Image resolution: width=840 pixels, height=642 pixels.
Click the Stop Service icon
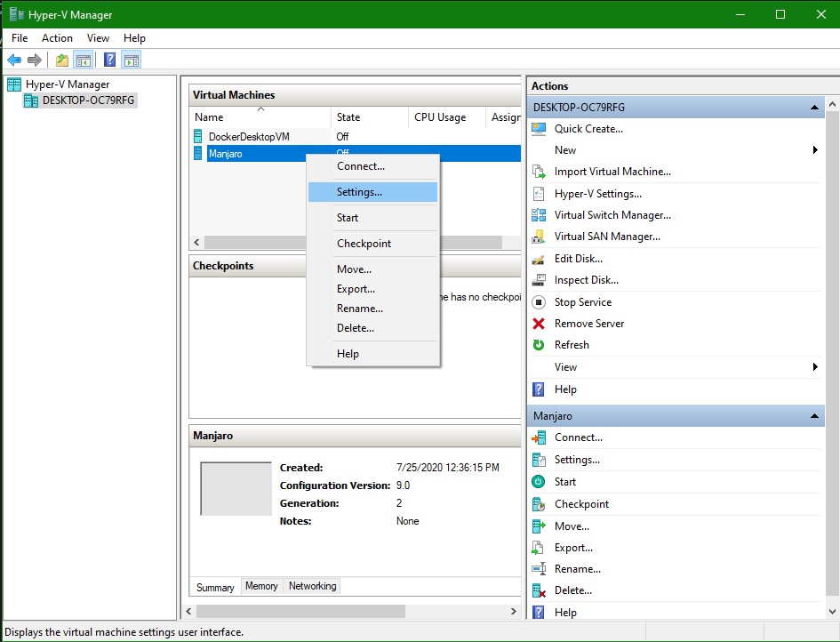539,302
